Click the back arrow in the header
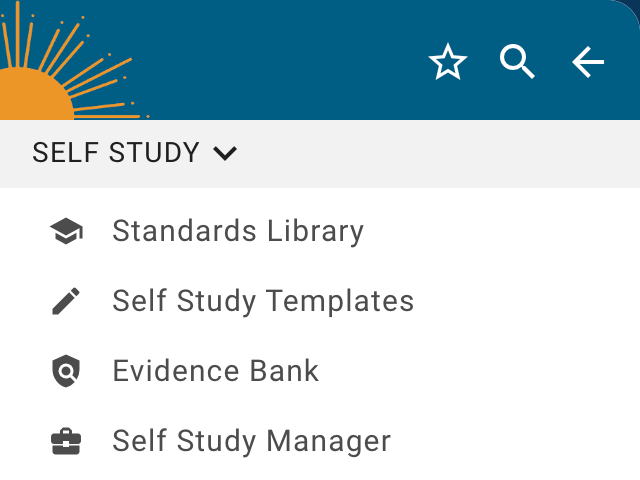 pyautogui.click(x=588, y=63)
